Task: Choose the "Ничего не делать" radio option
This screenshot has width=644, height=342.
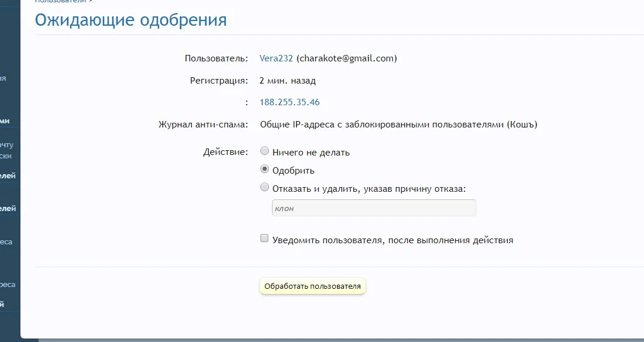Action: (264, 151)
